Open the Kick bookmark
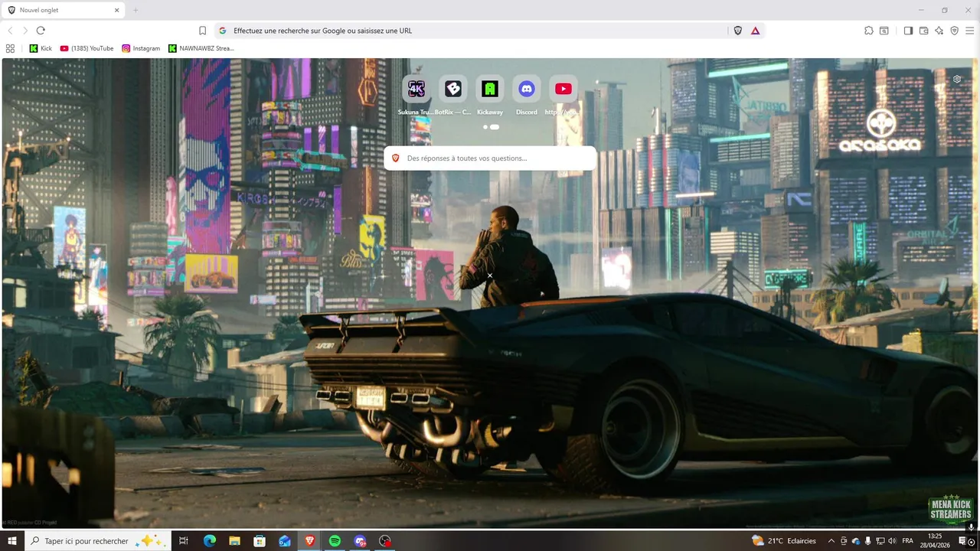This screenshot has width=980, height=551. (x=41, y=48)
